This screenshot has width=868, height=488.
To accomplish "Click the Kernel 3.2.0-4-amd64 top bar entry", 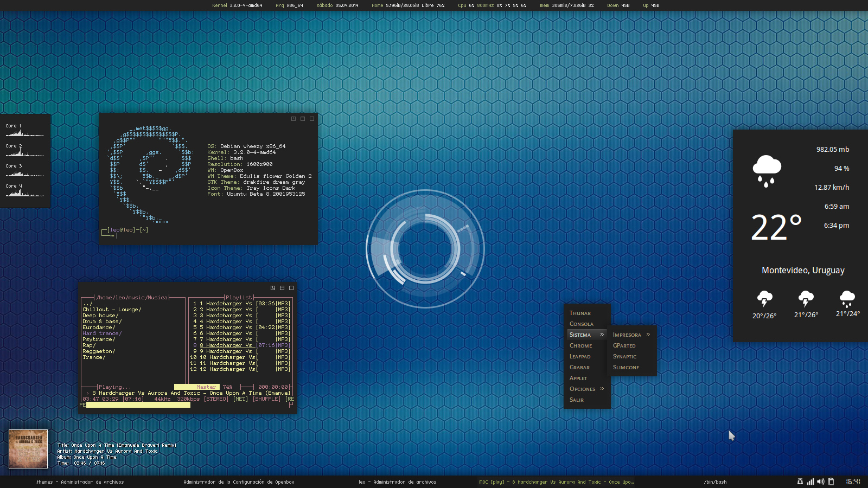I will click(237, 5).
